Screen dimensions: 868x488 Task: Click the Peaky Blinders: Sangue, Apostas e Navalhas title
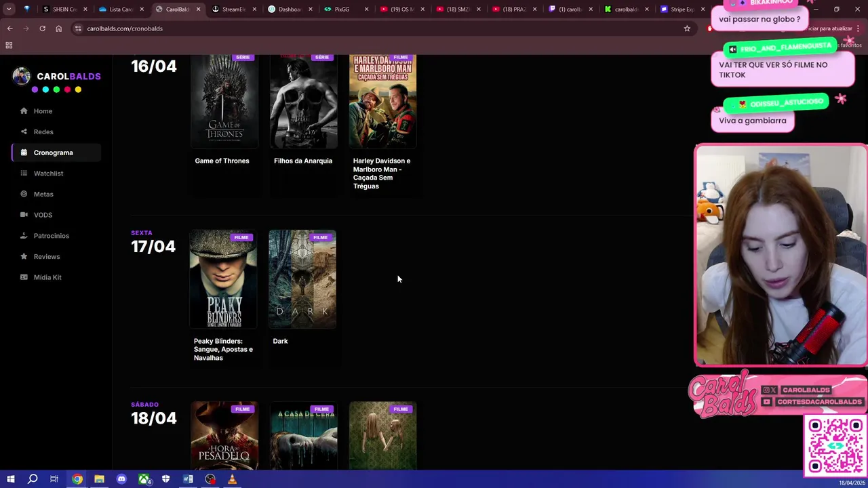tap(223, 349)
